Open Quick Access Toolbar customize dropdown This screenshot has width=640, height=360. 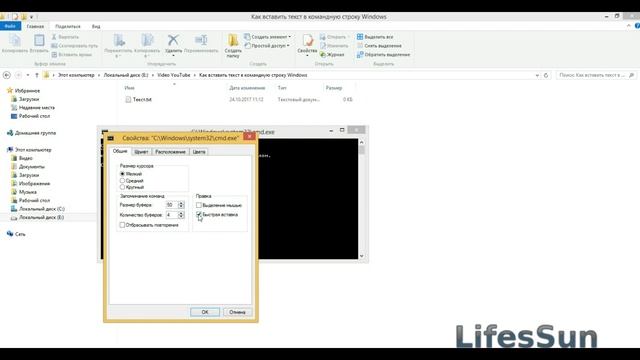point(31,17)
